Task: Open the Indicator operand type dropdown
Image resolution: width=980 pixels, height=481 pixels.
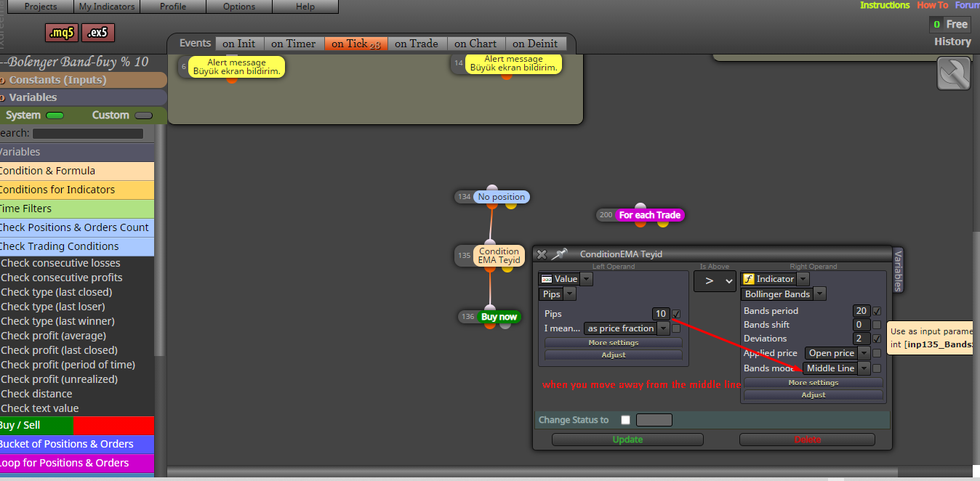Action: click(803, 279)
